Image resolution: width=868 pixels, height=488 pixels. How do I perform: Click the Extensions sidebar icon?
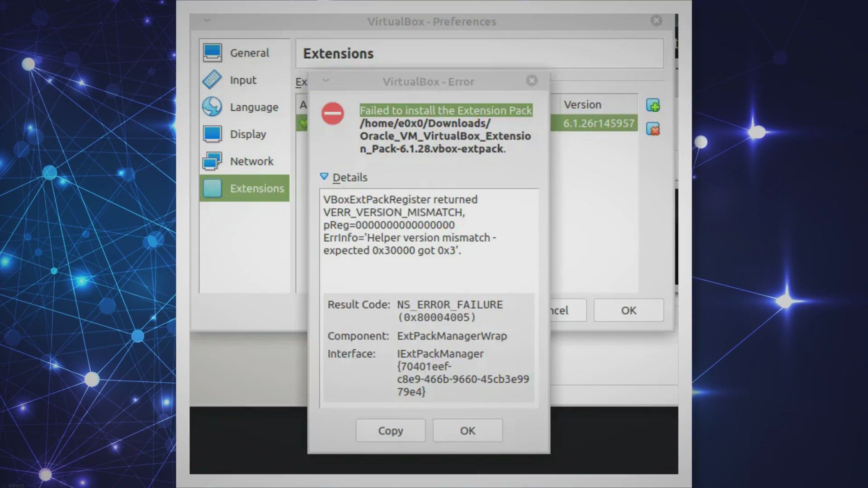[x=212, y=188]
